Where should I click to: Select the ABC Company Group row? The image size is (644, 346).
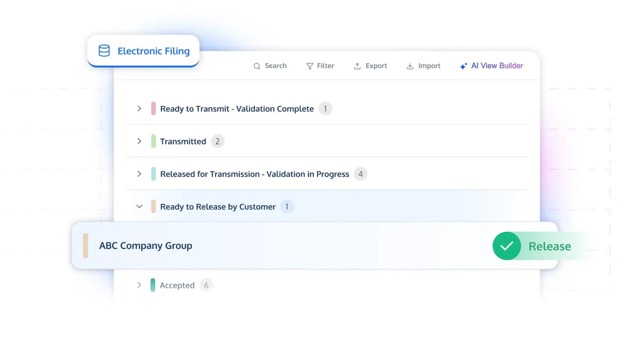146,246
